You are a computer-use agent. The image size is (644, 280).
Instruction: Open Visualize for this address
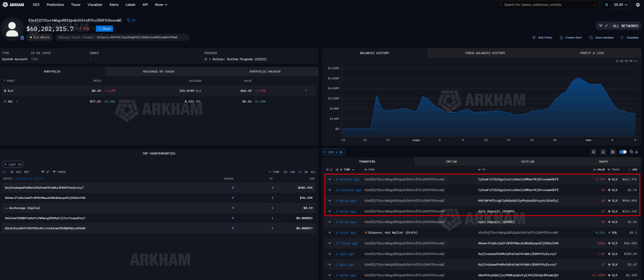tap(629, 38)
